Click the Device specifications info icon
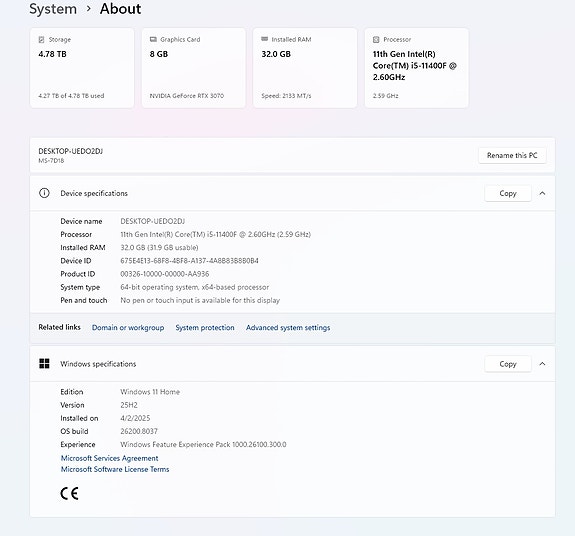The width and height of the screenshot is (575, 536). 44,193
